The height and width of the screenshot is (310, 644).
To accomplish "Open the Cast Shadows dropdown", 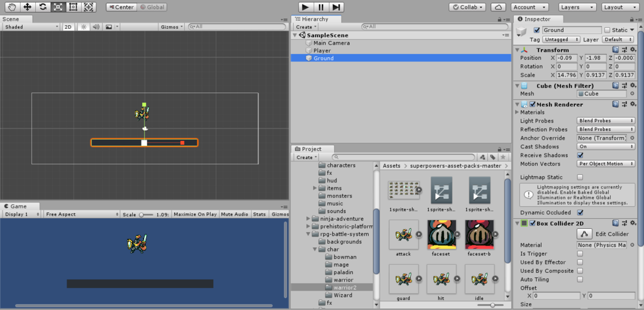I will pos(606,147).
